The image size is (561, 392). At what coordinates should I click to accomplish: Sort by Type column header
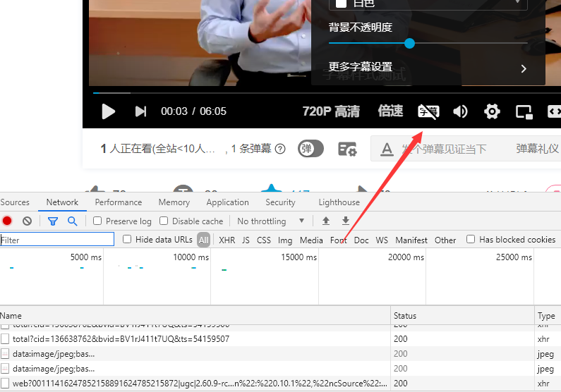click(x=548, y=316)
